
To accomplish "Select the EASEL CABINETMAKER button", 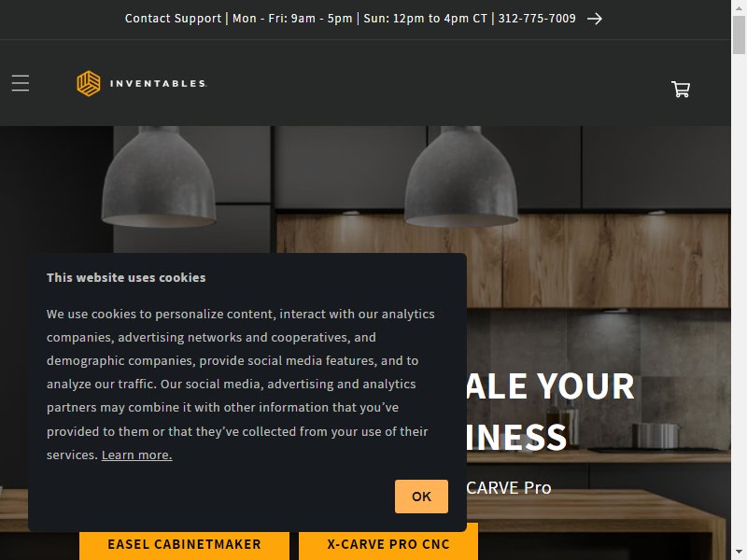I will click(184, 544).
